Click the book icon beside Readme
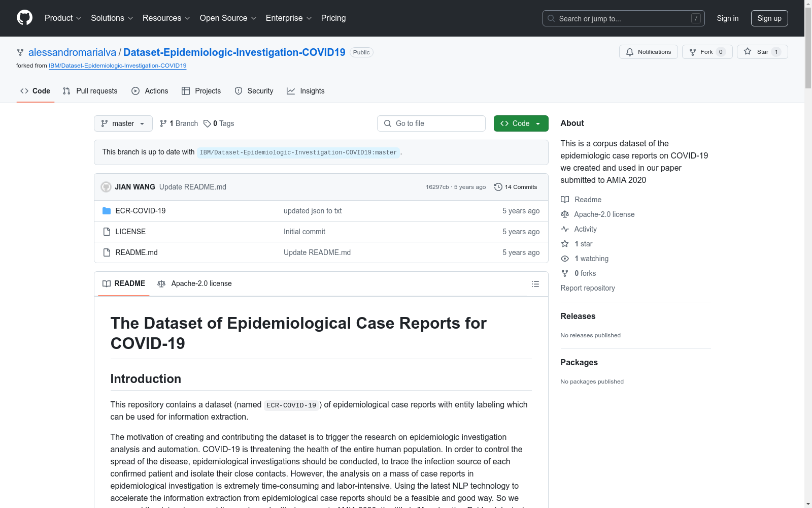The height and width of the screenshot is (508, 812). [x=565, y=200]
